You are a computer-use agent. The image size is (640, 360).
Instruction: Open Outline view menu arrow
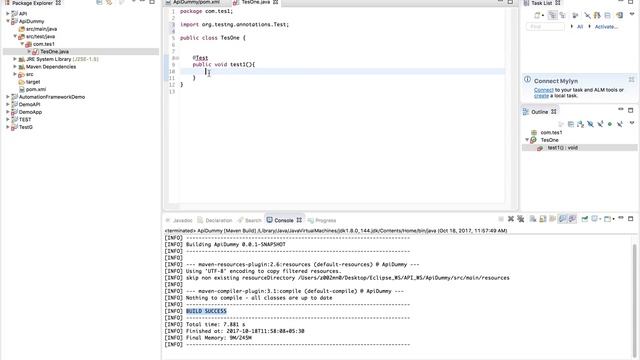[x=632, y=123]
